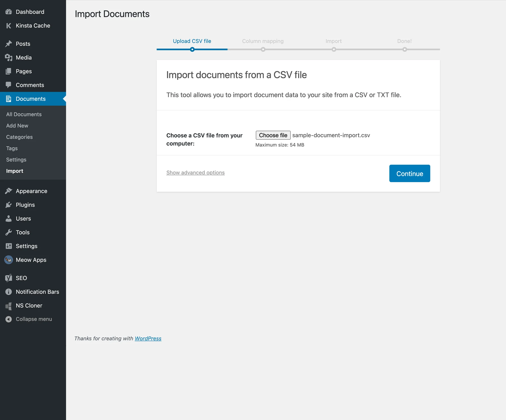Open the Pages section
Viewport: 506px width, 420px height.
pos(24,71)
